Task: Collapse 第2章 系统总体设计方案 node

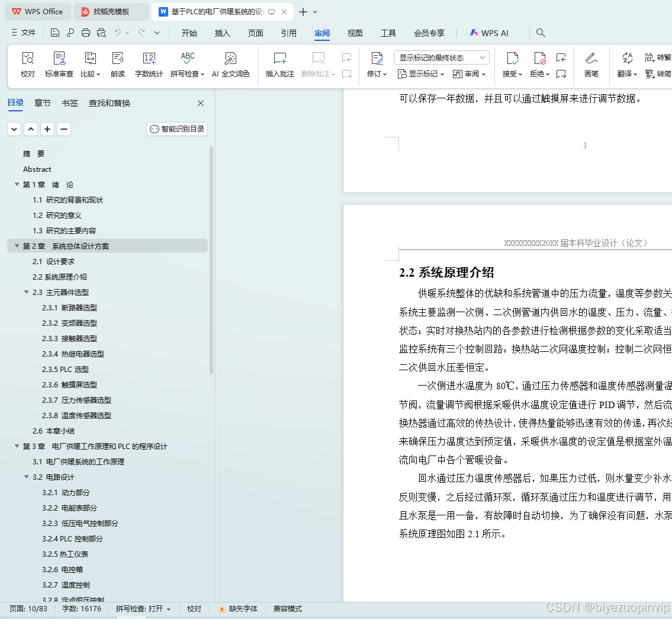Action: 17,246
